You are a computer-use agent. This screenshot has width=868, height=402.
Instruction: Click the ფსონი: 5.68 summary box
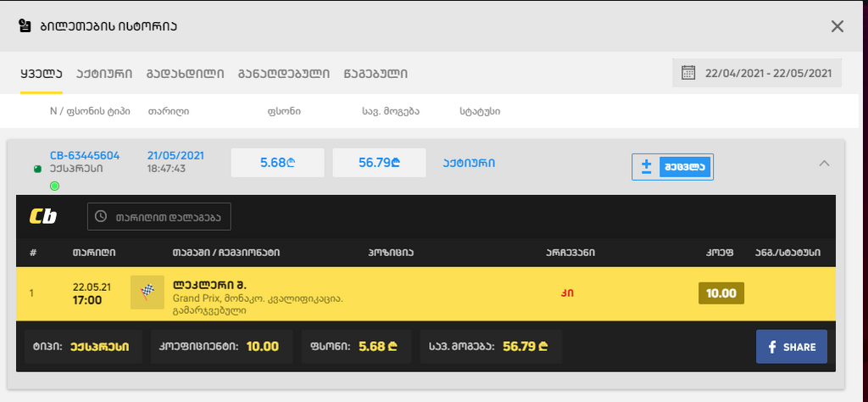pos(357,347)
